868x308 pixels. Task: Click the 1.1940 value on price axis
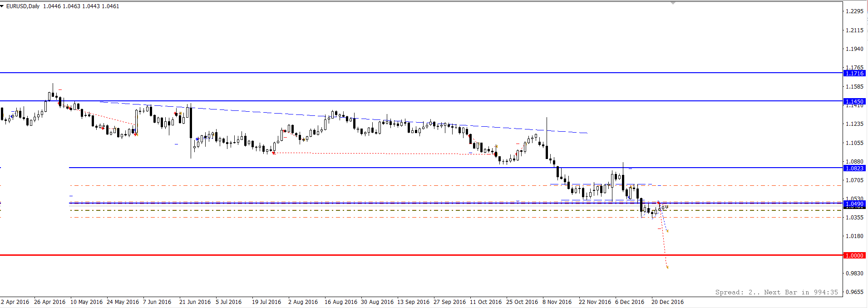(855, 49)
